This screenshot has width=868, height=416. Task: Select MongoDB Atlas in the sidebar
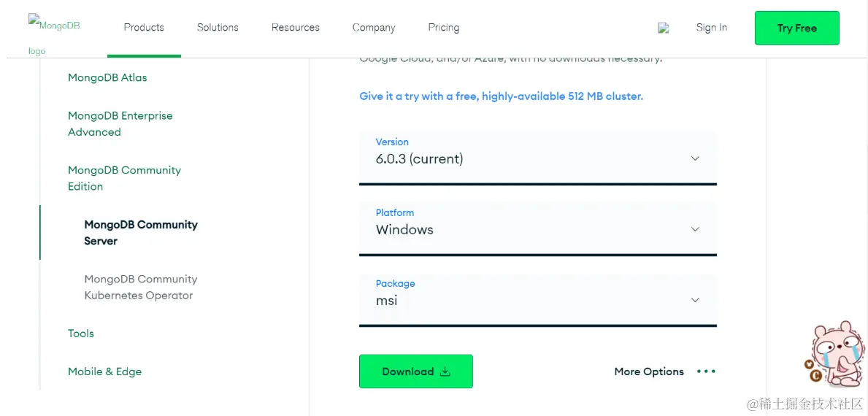pos(107,77)
